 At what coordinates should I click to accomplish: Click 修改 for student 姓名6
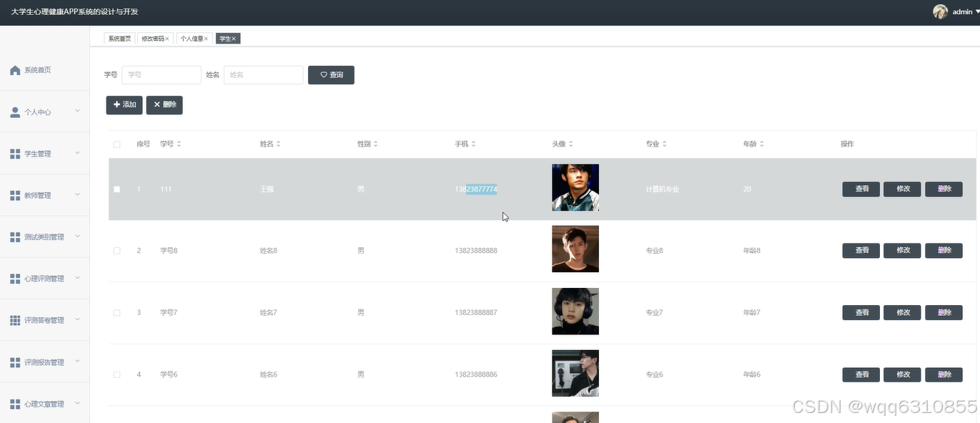coord(903,374)
